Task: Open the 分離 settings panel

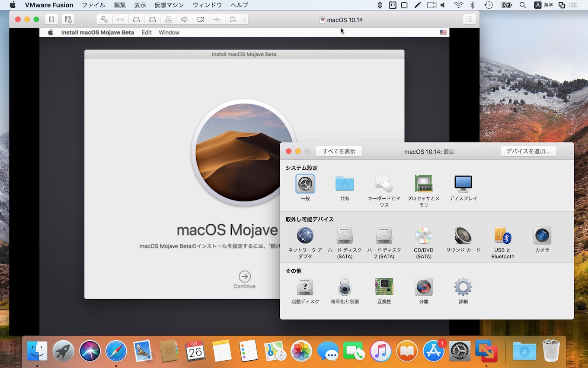Action: [424, 287]
